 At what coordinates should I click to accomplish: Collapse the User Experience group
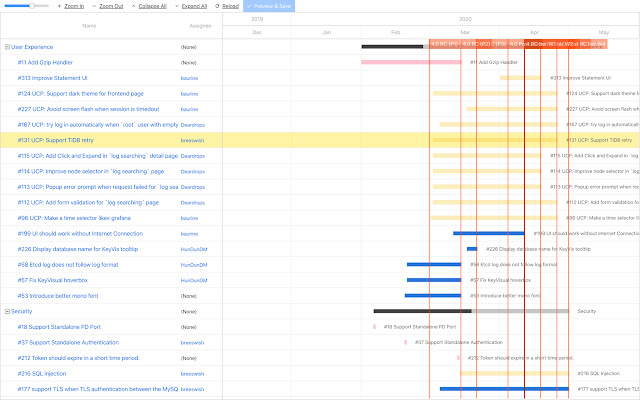(x=7, y=47)
